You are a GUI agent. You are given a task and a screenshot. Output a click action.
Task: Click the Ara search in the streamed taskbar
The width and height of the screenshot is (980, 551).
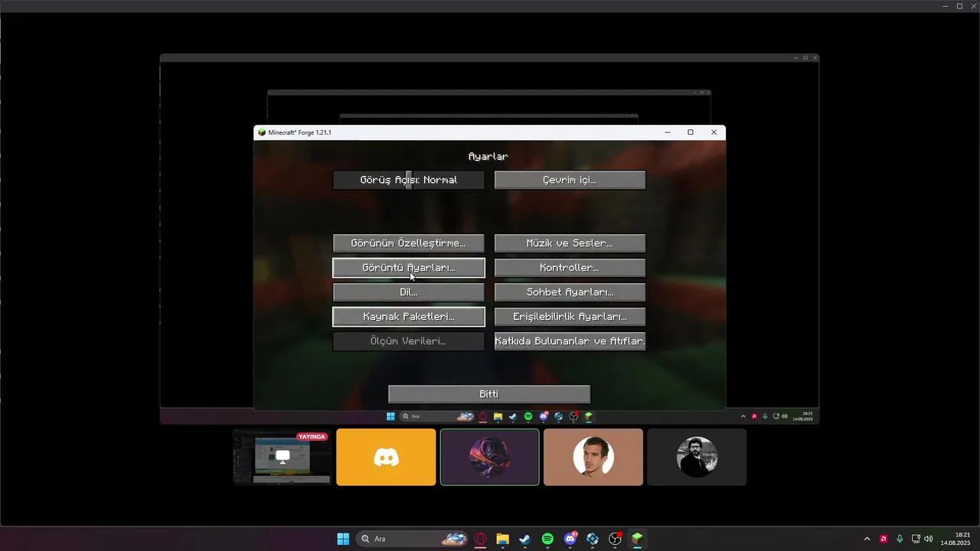point(437,416)
